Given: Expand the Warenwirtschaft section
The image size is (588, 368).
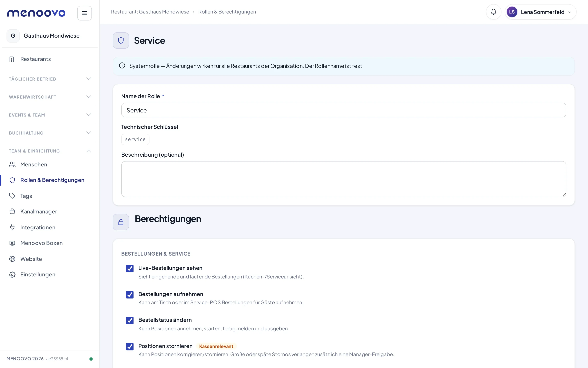Looking at the screenshot, I should tap(50, 97).
